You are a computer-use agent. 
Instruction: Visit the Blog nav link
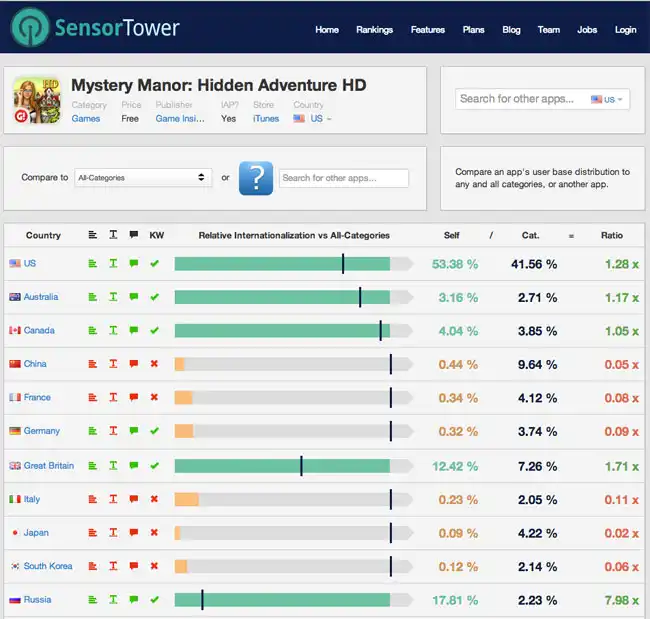pyautogui.click(x=511, y=30)
